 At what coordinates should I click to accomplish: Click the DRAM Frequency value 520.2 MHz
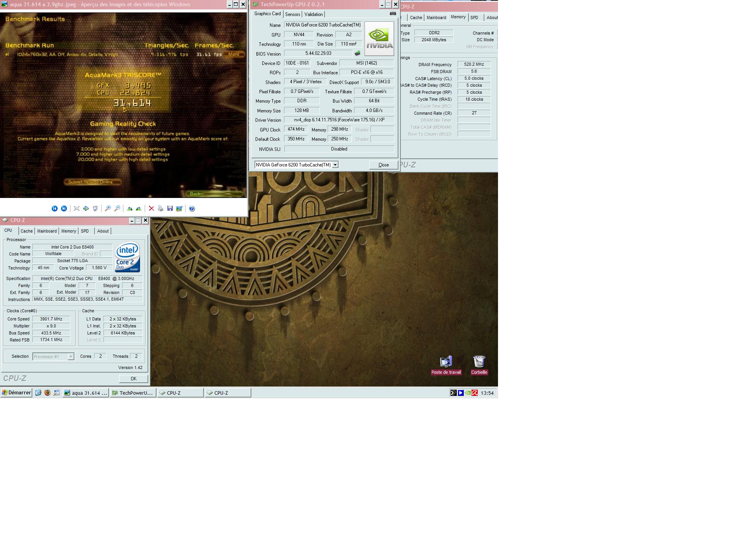474,65
